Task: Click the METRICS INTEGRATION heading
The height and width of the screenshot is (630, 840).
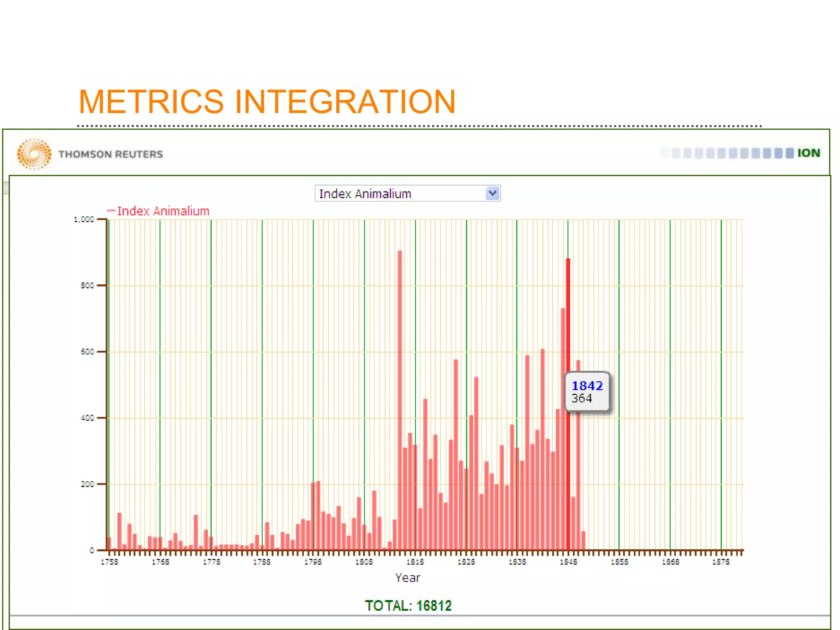Action: pos(267,101)
